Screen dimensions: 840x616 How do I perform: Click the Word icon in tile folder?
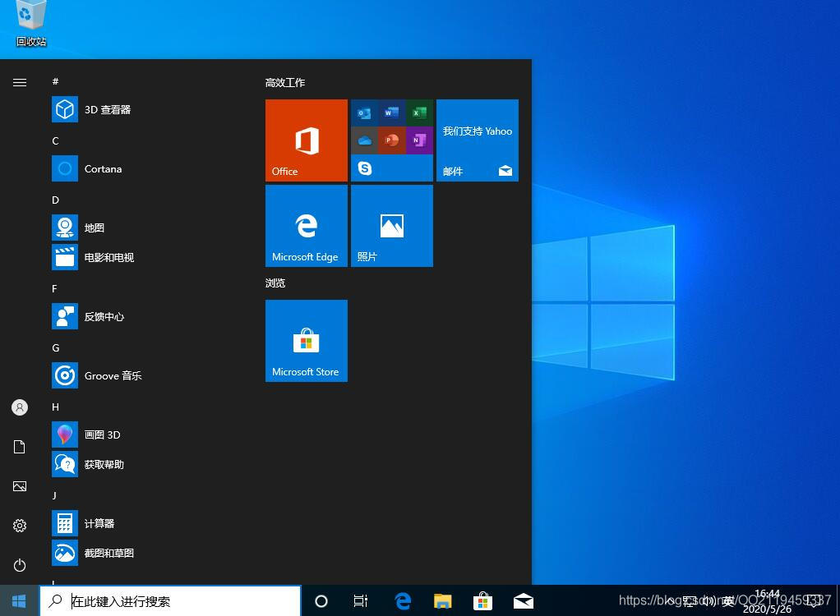pyautogui.click(x=391, y=113)
